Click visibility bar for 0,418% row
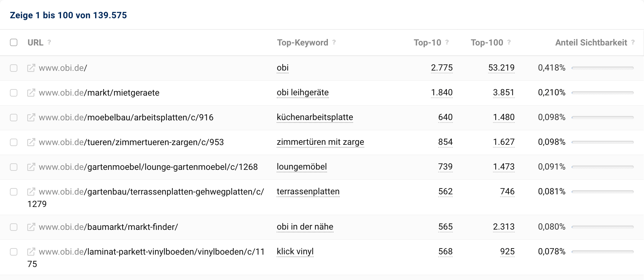 [602, 68]
